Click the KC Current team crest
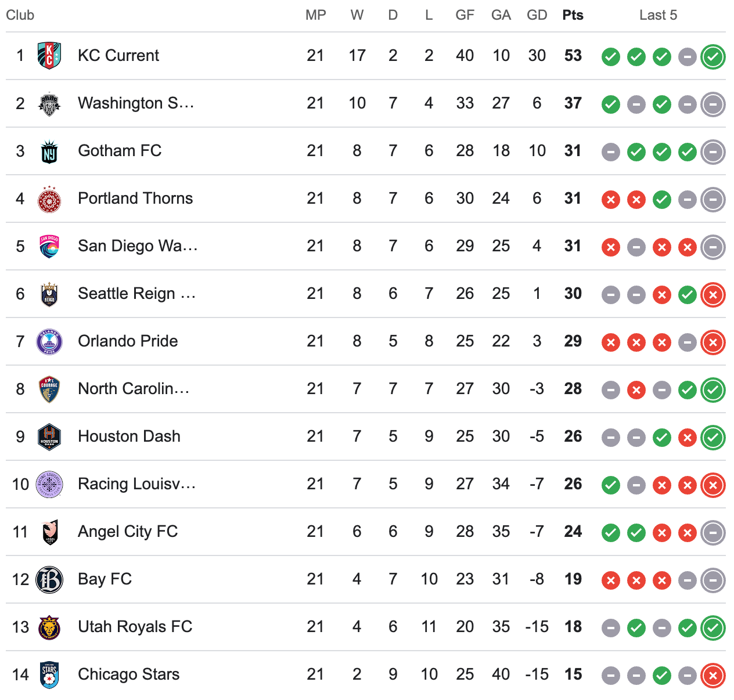Viewport: 734px width, 700px height. [49, 56]
